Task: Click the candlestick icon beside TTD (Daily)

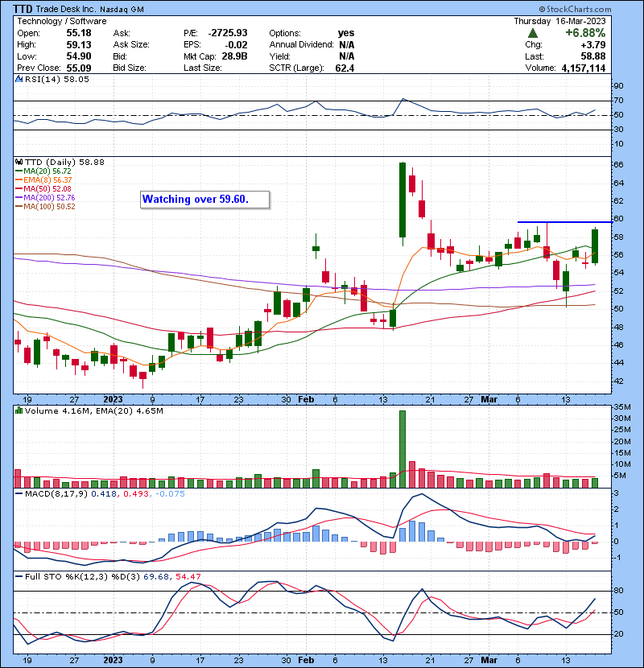Action: 19,163
